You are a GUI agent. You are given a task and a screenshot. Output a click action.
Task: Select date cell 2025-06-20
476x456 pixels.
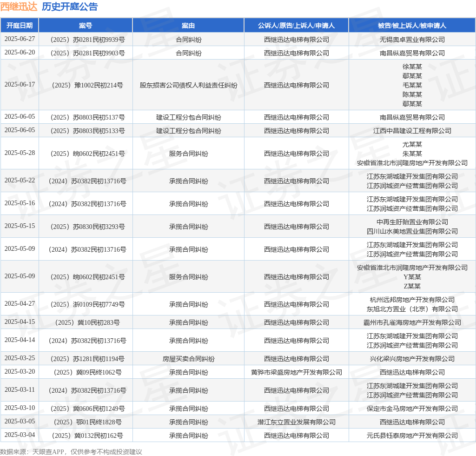20,52
